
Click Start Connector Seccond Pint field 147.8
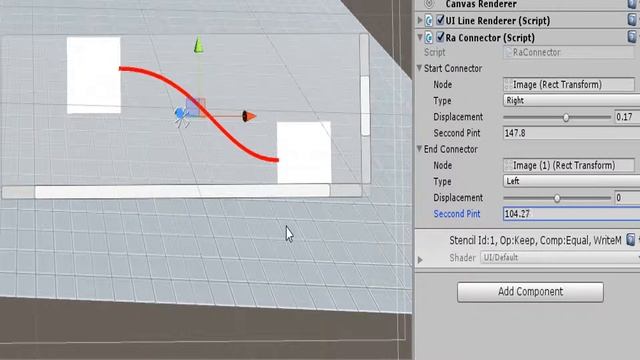click(571, 133)
